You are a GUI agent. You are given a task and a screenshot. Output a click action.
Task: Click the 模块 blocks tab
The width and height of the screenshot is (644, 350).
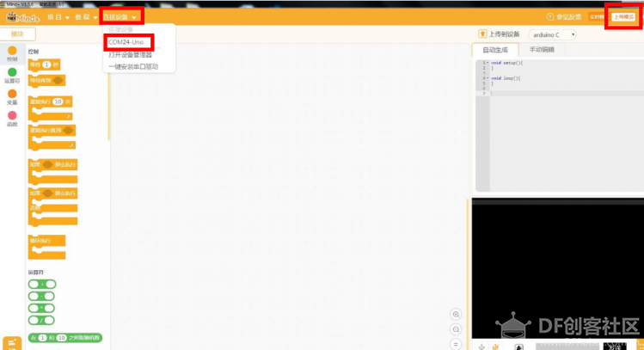click(17, 34)
